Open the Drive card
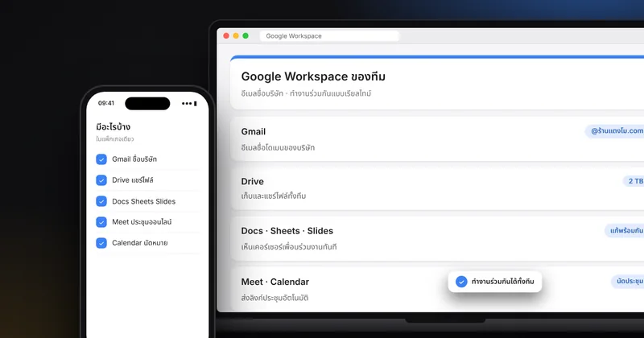 pos(437,188)
